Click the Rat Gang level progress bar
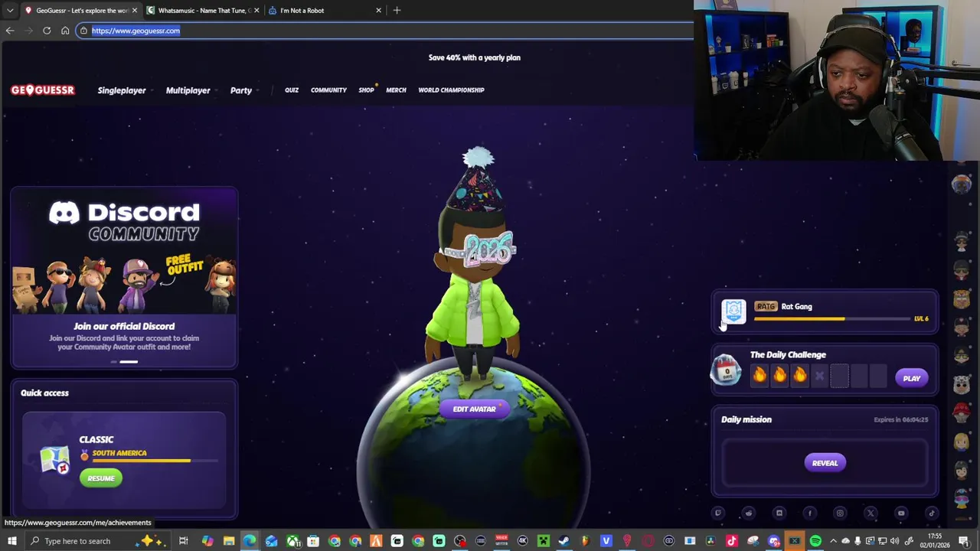Image resolution: width=980 pixels, height=551 pixels. click(x=832, y=319)
